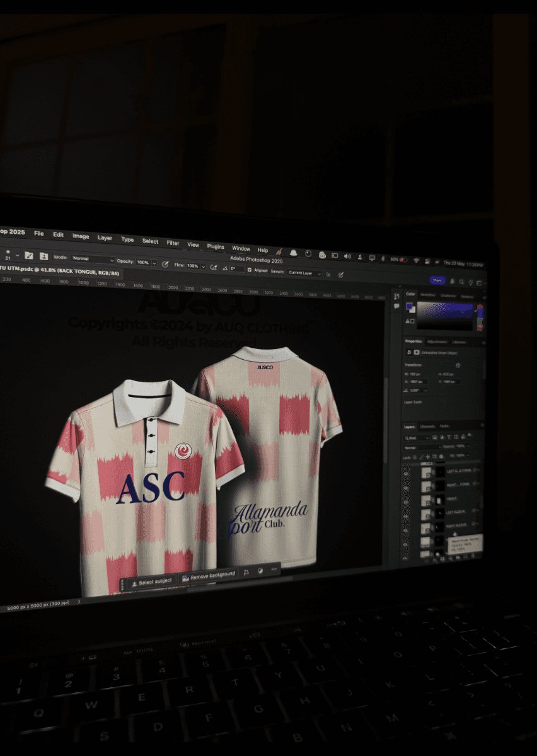This screenshot has width=537, height=756.
Task: Open Photoshop notifications bell icon
Action: coord(452,282)
